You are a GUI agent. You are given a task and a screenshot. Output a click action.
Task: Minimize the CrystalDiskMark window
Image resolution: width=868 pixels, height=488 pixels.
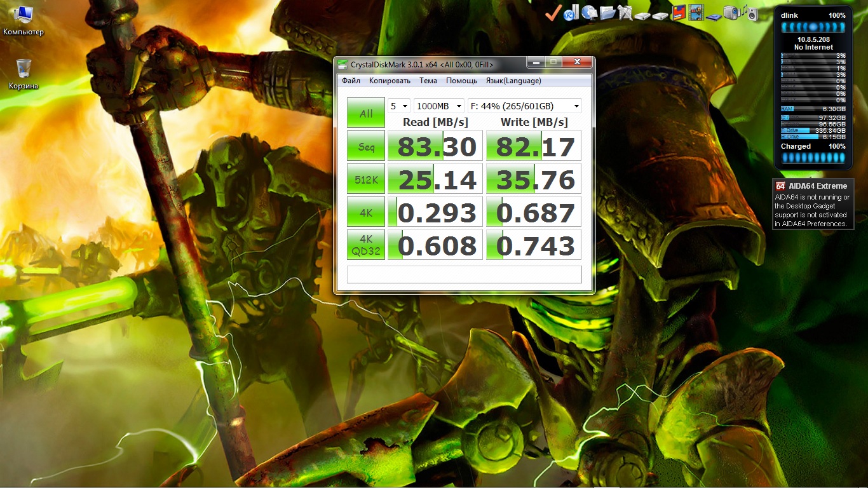(536, 62)
